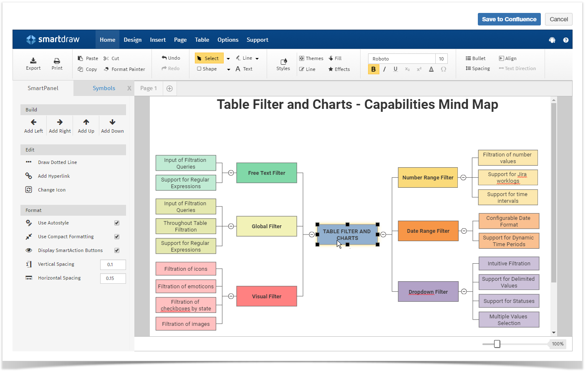This screenshot has width=588, height=373.
Task: Activate the Format Painter
Action: [x=124, y=69]
